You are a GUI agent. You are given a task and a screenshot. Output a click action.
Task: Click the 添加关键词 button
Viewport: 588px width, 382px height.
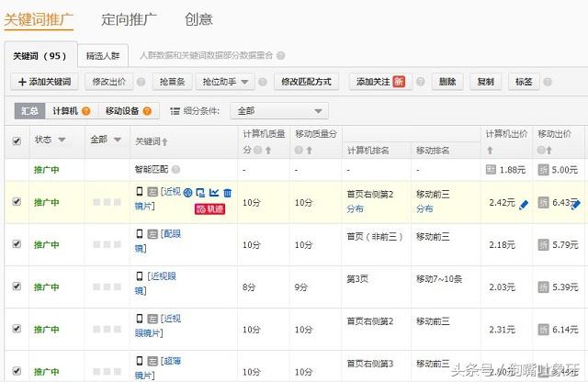(x=44, y=82)
